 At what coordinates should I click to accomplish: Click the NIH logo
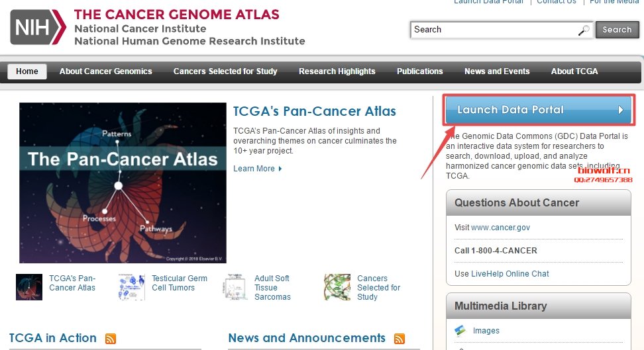(38, 27)
